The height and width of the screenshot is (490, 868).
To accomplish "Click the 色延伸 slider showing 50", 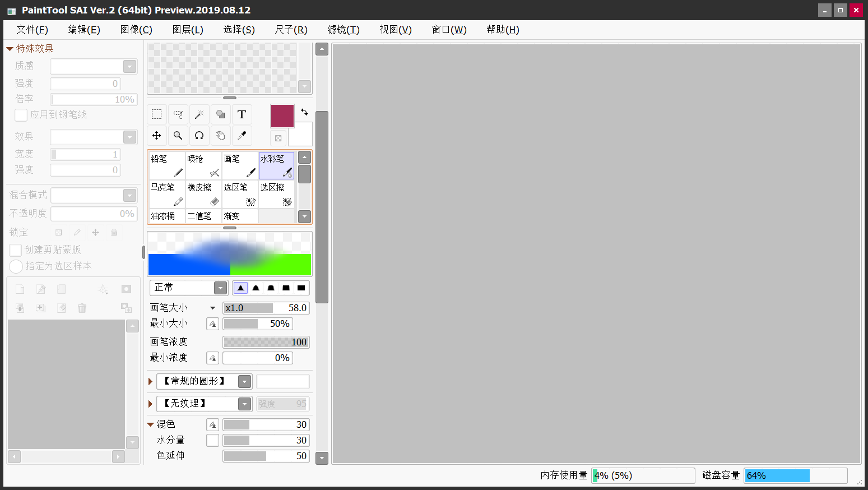I will tap(266, 456).
